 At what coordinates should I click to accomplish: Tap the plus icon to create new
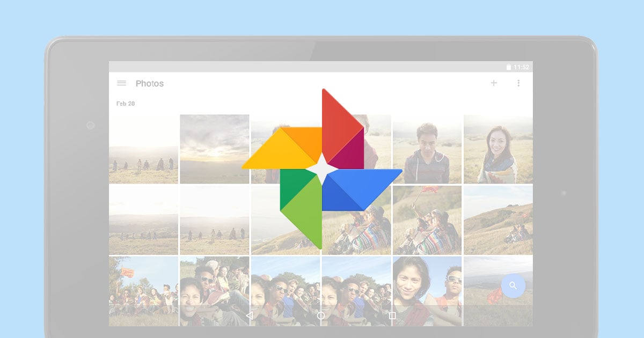coord(494,83)
